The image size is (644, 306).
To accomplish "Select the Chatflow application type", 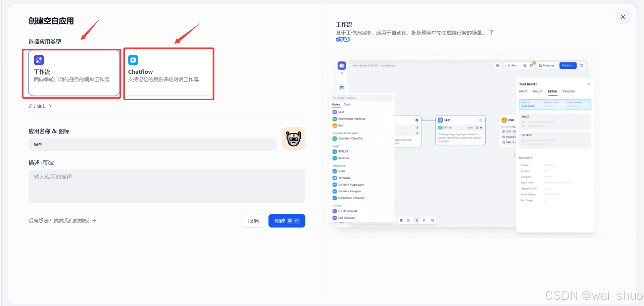I will point(168,73).
